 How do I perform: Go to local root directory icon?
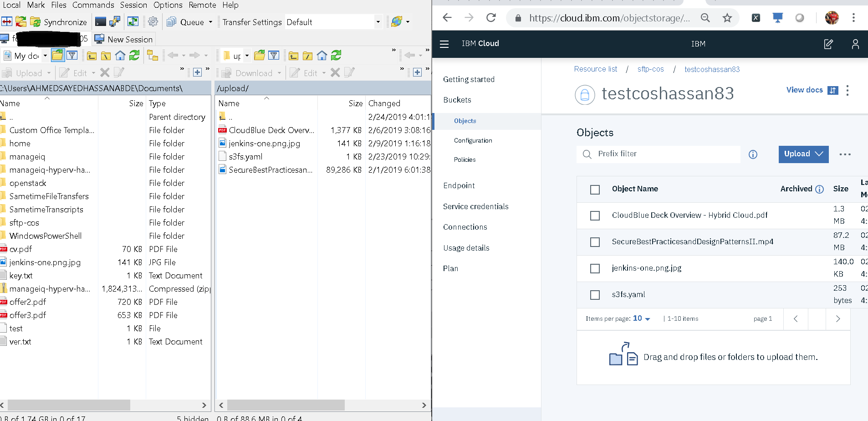point(106,56)
